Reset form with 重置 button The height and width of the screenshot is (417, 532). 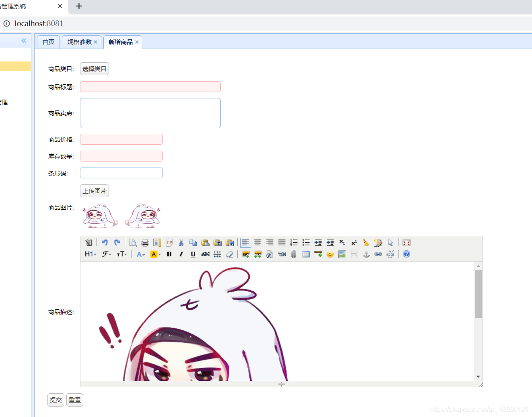click(75, 400)
